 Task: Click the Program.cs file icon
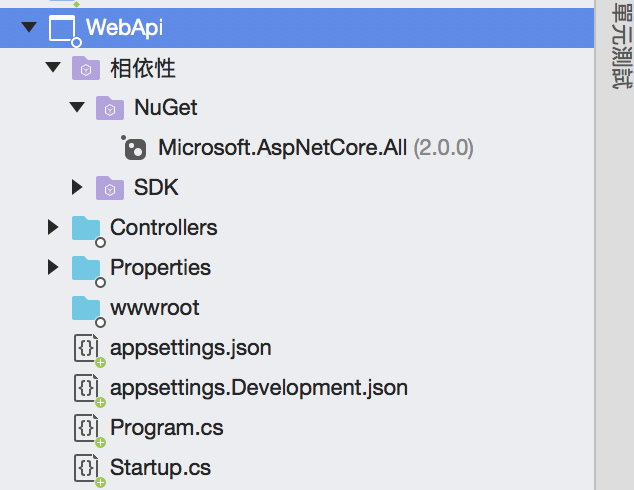(87, 428)
